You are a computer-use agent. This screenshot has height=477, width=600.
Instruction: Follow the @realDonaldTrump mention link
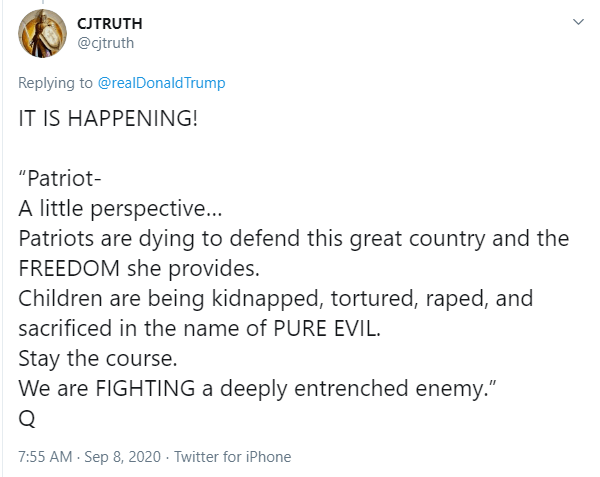[161, 83]
